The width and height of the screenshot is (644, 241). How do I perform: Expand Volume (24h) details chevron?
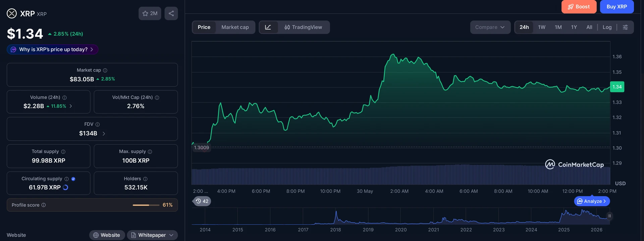point(71,106)
